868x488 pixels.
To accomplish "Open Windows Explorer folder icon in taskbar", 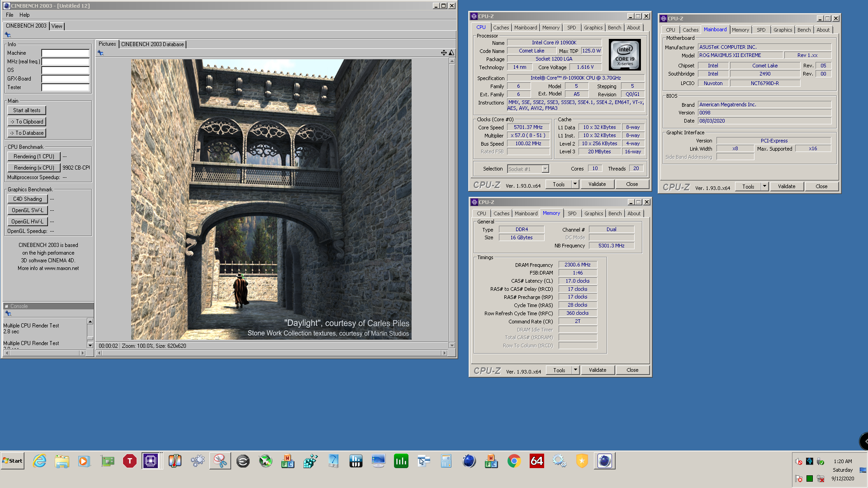I will pyautogui.click(x=62, y=461).
